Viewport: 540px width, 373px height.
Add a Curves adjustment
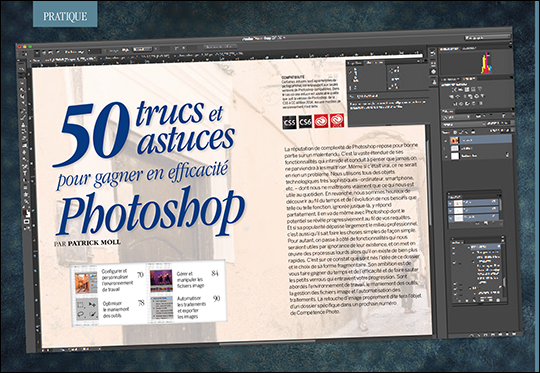coord(467,90)
